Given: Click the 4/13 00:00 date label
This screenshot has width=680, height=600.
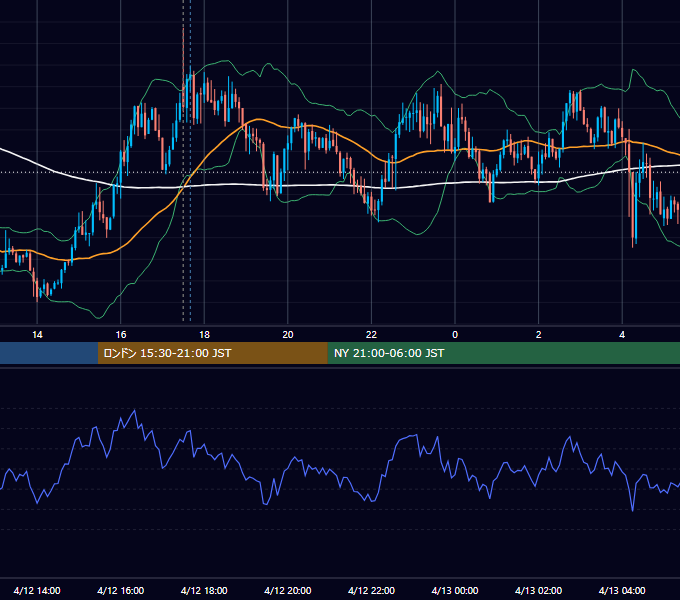Looking at the screenshot, I should (x=455, y=590).
